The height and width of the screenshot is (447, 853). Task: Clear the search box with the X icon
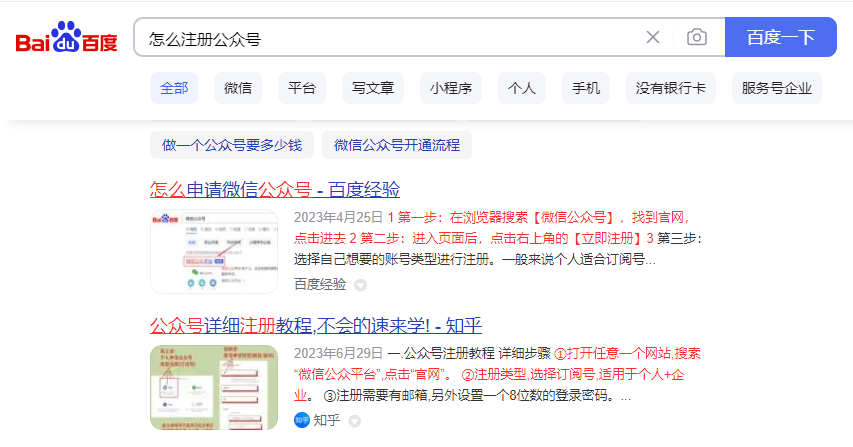pos(653,37)
